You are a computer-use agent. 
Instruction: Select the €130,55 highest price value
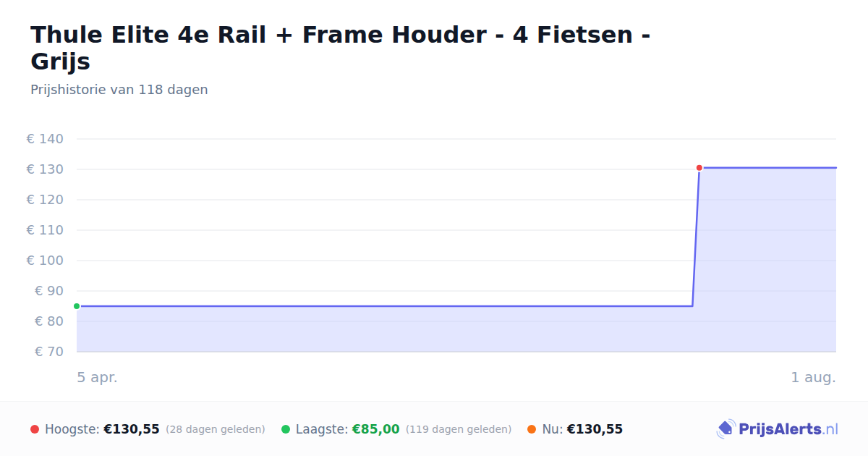(132, 429)
